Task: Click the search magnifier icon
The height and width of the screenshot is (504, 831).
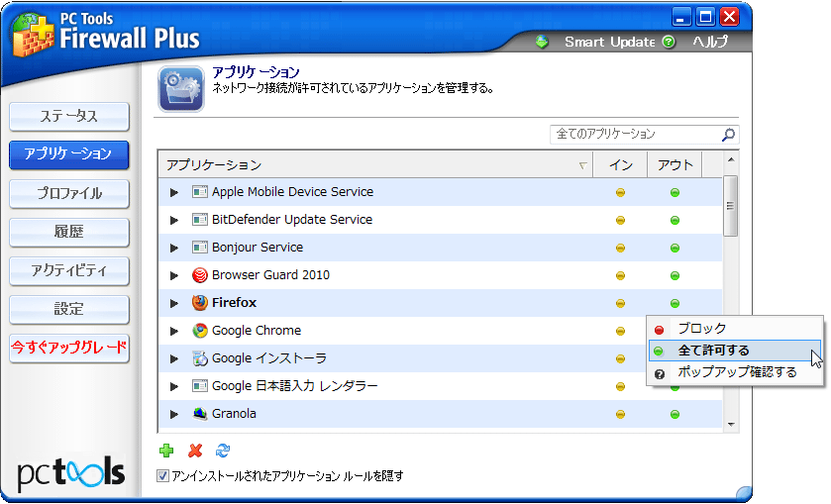Action: (x=729, y=135)
